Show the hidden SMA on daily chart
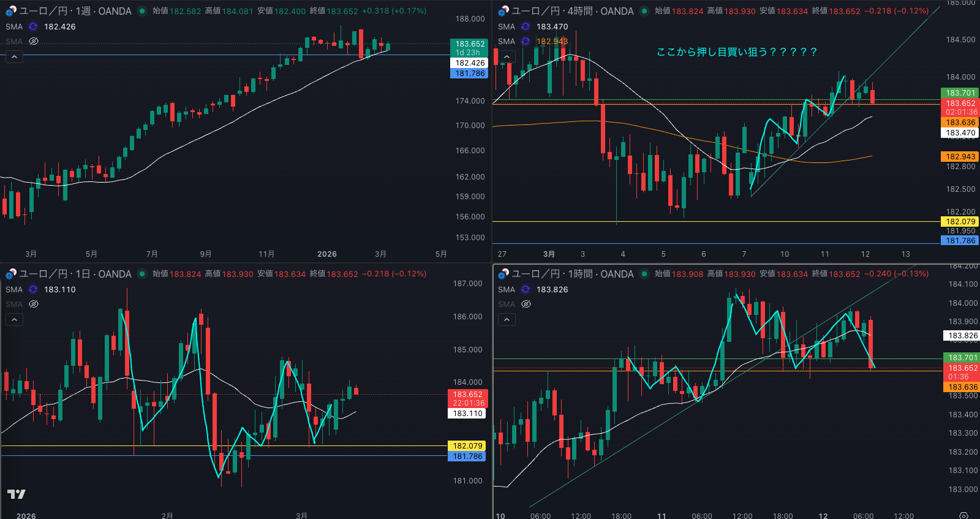The height and width of the screenshot is (519, 980). coord(34,305)
